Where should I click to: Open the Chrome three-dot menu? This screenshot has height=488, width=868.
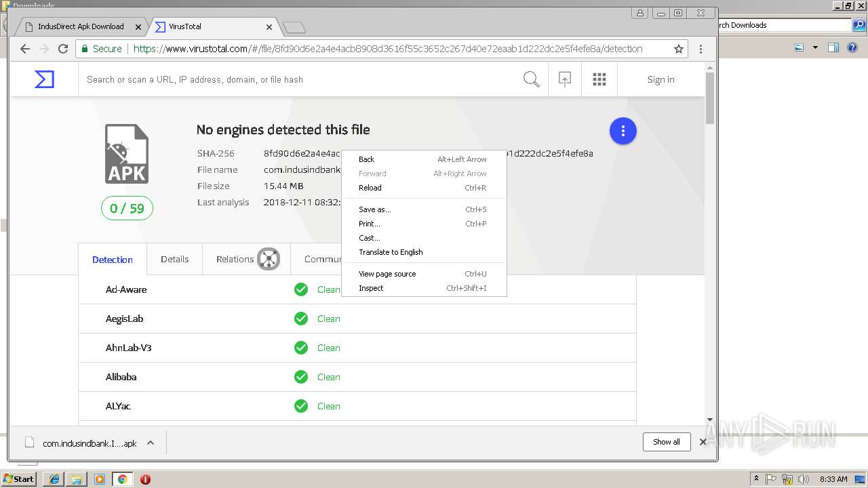(x=701, y=49)
